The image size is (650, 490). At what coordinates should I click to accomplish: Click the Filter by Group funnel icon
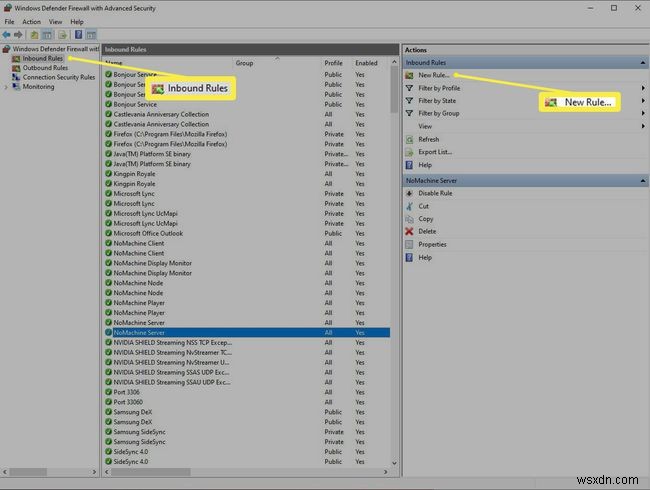click(409, 113)
